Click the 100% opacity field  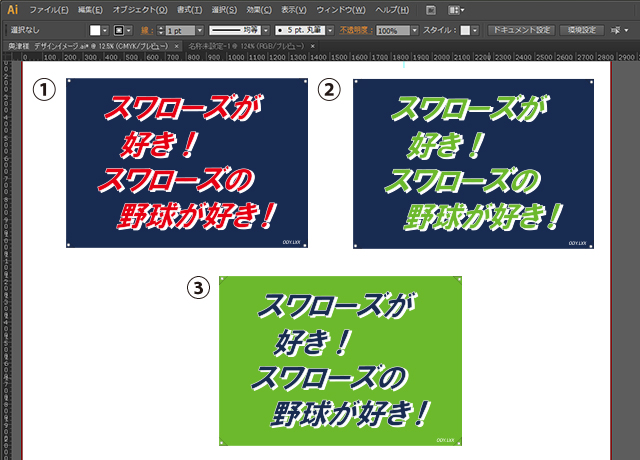[x=393, y=31]
